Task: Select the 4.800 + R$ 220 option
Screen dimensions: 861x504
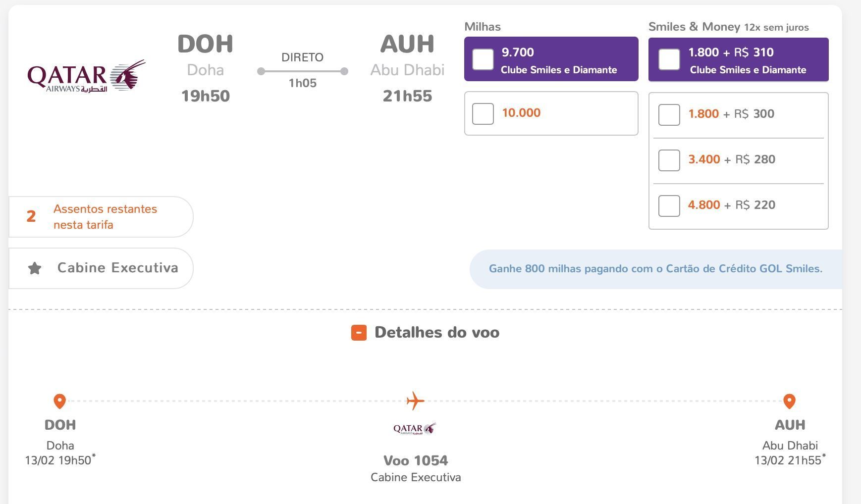Action: pos(669,205)
